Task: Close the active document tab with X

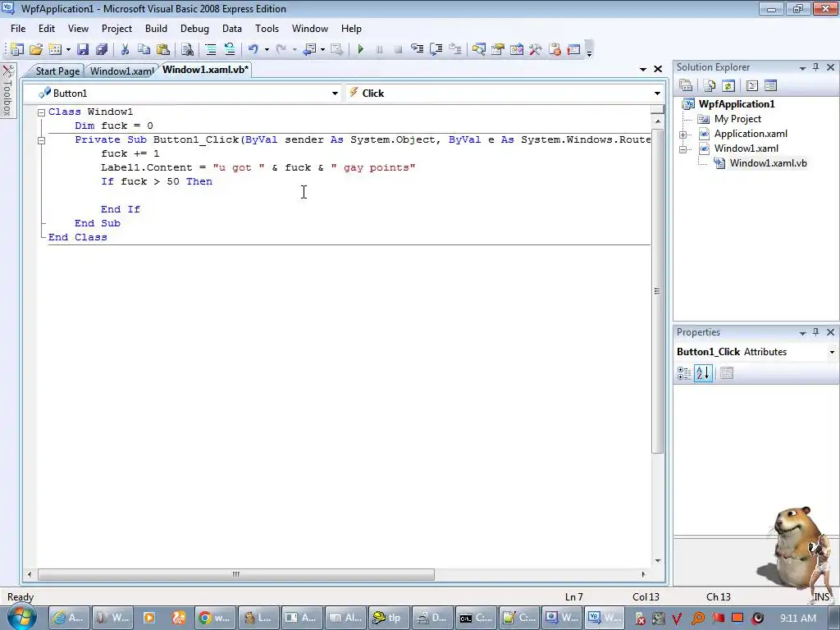Action: [x=658, y=69]
